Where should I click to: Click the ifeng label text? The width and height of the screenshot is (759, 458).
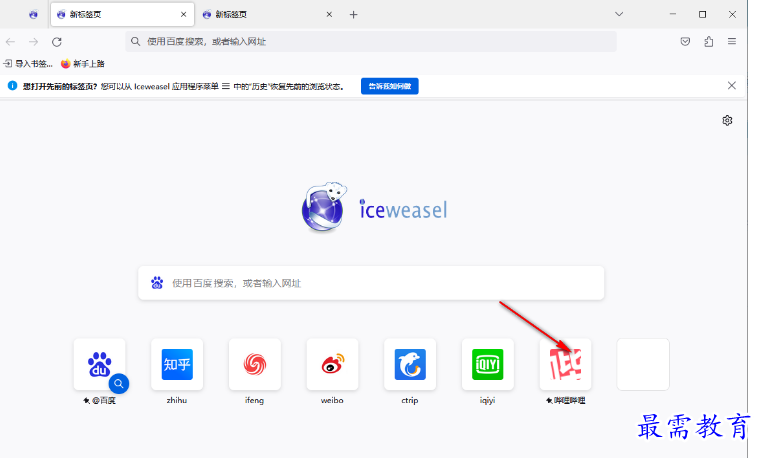pos(254,400)
